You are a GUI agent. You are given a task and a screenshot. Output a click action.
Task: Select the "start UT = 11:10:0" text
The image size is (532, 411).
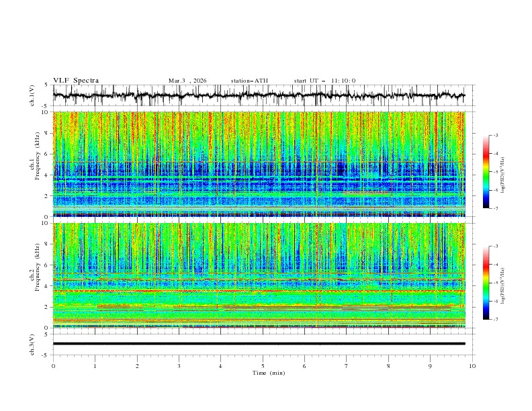click(x=324, y=81)
